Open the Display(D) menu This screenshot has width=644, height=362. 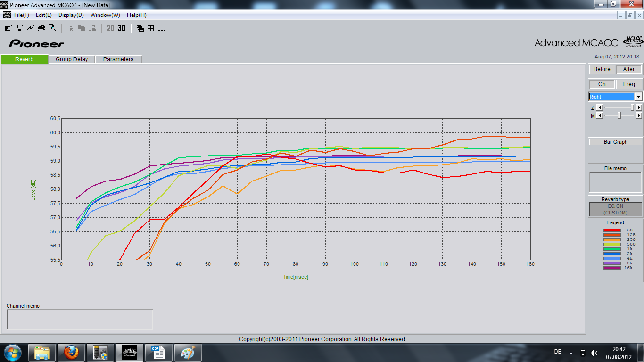coord(71,15)
